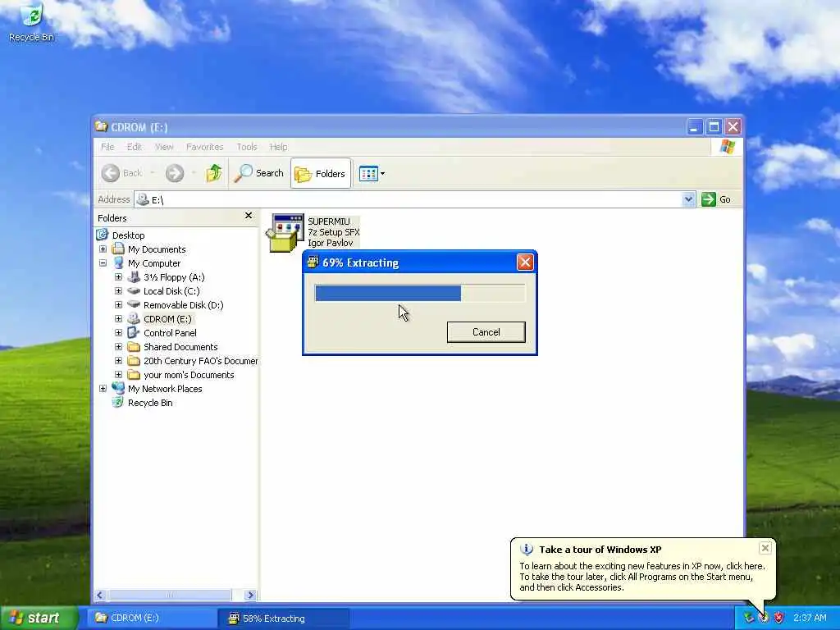This screenshot has height=630, width=840.
Task: Select 20th Century FAO's Documents folder icon
Action: (134, 361)
